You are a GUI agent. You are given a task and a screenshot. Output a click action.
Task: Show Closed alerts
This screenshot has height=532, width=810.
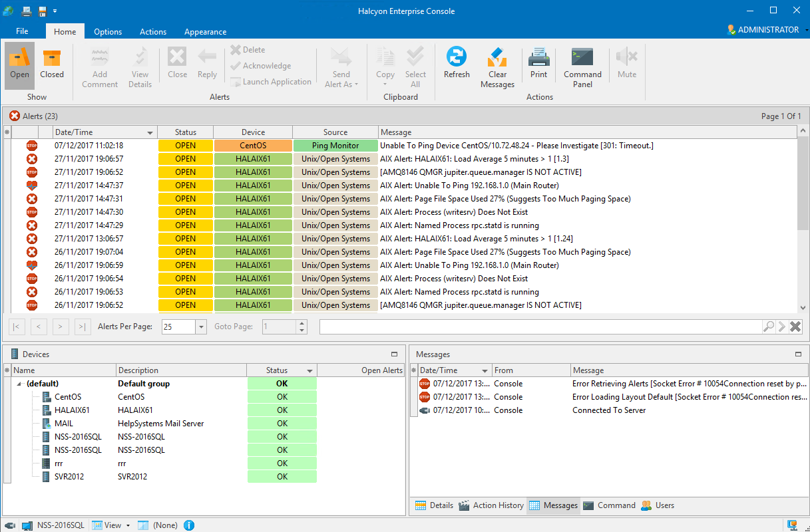(x=52, y=63)
